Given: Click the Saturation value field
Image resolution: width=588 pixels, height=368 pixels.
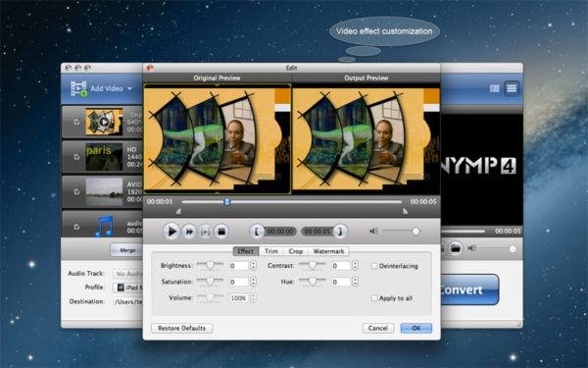Looking at the screenshot, I should click(238, 282).
